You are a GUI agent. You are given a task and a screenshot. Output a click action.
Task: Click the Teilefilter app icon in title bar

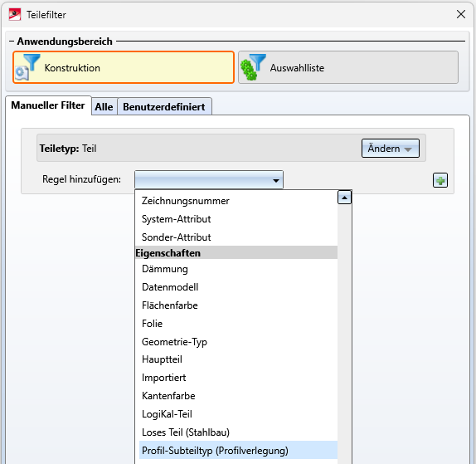pos(15,14)
